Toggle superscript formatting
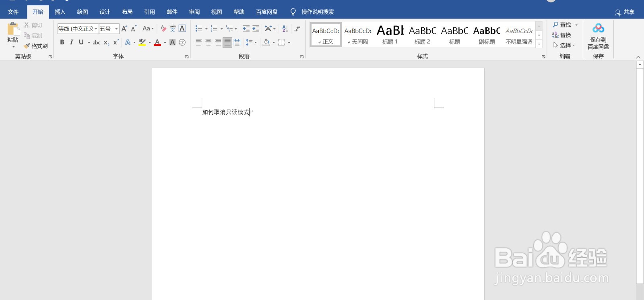644x300 pixels. (116, 42)
